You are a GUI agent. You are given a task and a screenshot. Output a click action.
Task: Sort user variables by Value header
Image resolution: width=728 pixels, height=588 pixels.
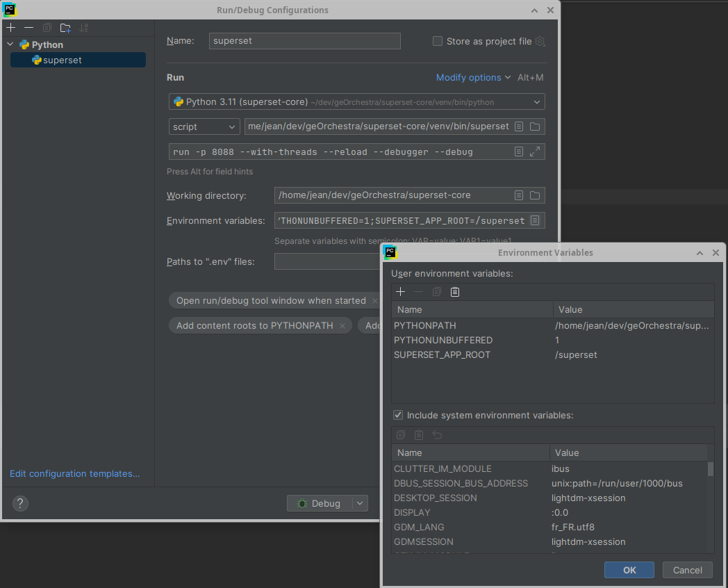coord(634,310)
